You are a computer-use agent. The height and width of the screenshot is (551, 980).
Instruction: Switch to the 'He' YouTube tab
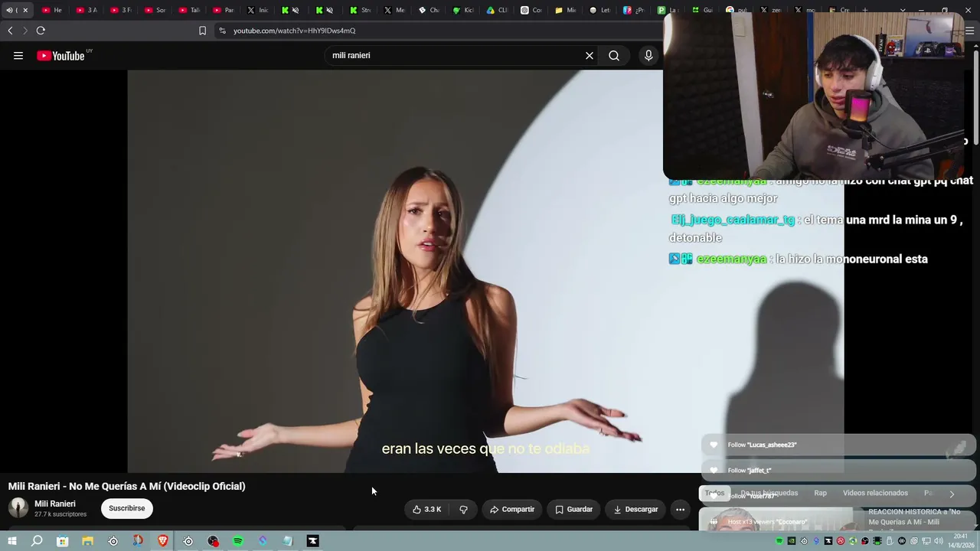click(52, 10)
